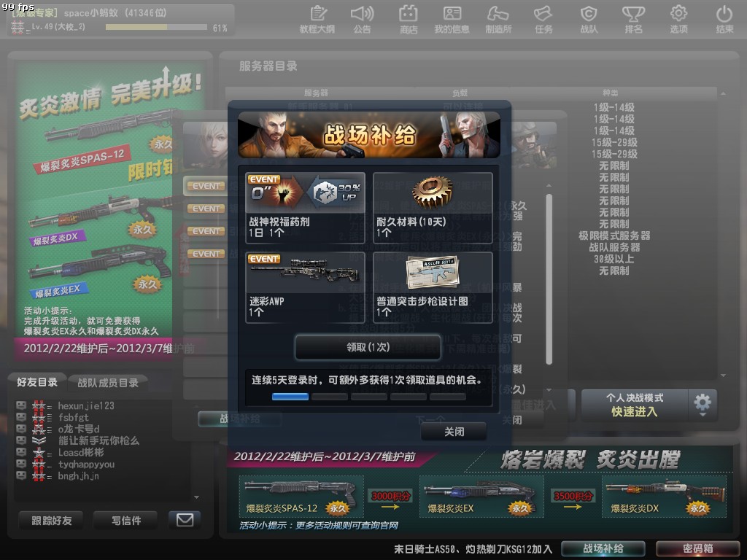Screen dimensions: 747x560
Task: Click the 5-day login progress bar
Action: (368, 396)
